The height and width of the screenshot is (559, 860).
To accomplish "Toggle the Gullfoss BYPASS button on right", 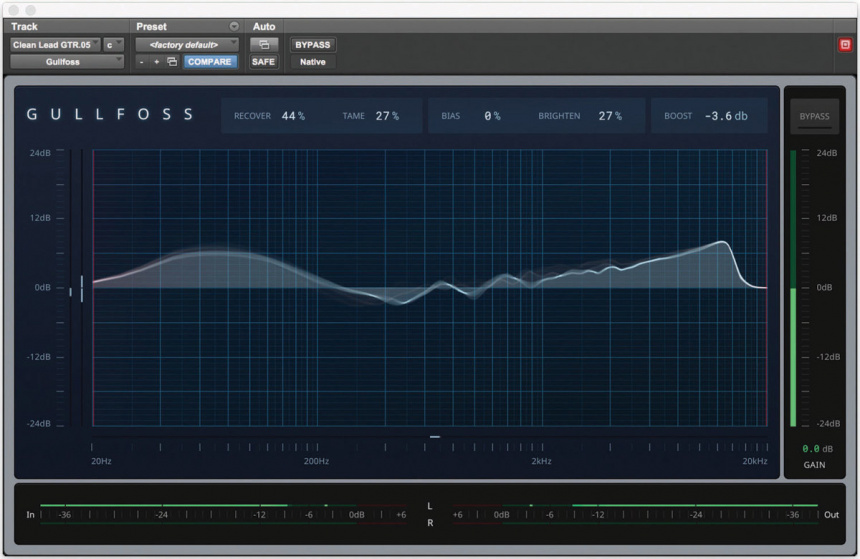I will click(814, 116).
